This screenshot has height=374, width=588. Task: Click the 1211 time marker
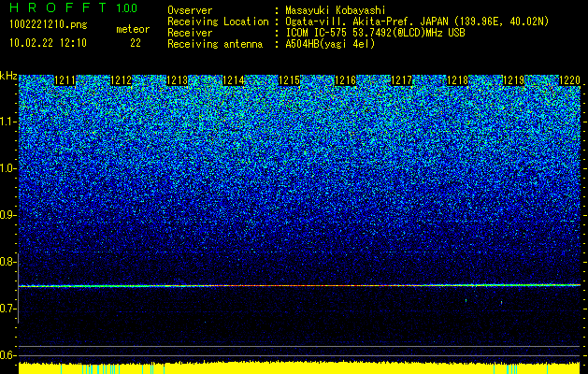point(65,80)
